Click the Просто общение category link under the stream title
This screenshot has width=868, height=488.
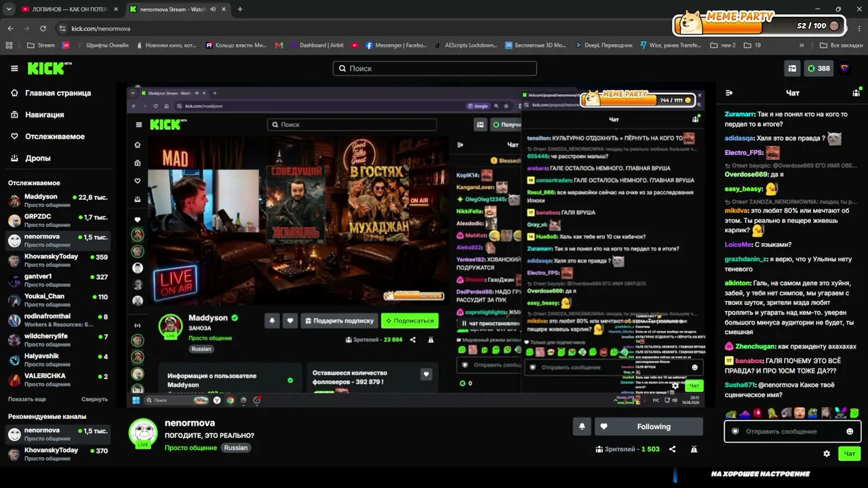tap(191, 448)
